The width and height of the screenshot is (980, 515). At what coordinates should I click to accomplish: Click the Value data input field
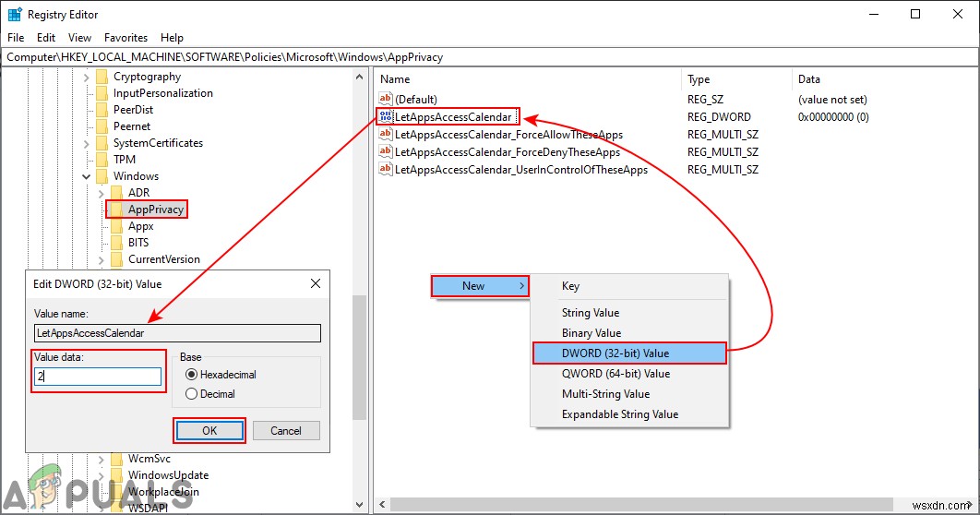click(x=98, y=377)
